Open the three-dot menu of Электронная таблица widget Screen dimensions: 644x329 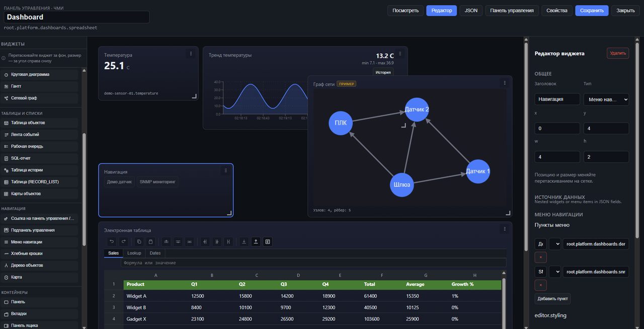click(505, 229)
